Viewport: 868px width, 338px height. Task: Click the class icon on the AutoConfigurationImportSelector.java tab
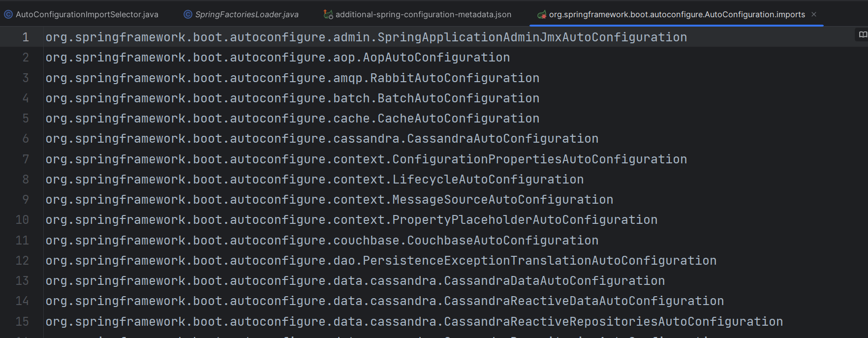8,14
